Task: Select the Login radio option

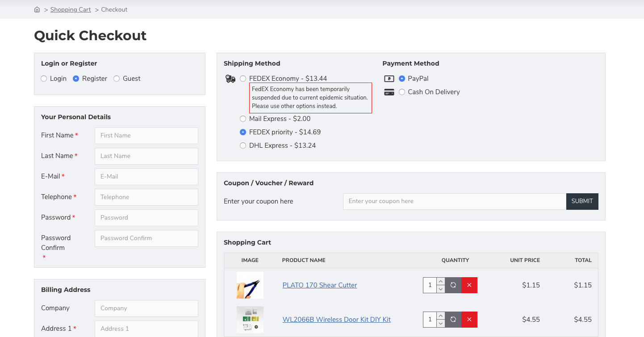Action: [44, 79]
